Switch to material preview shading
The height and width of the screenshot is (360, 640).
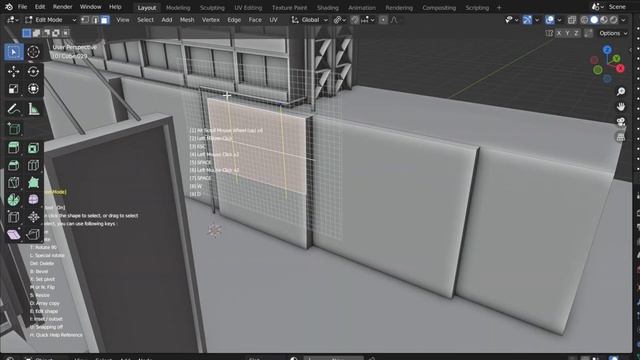point(604,20)
